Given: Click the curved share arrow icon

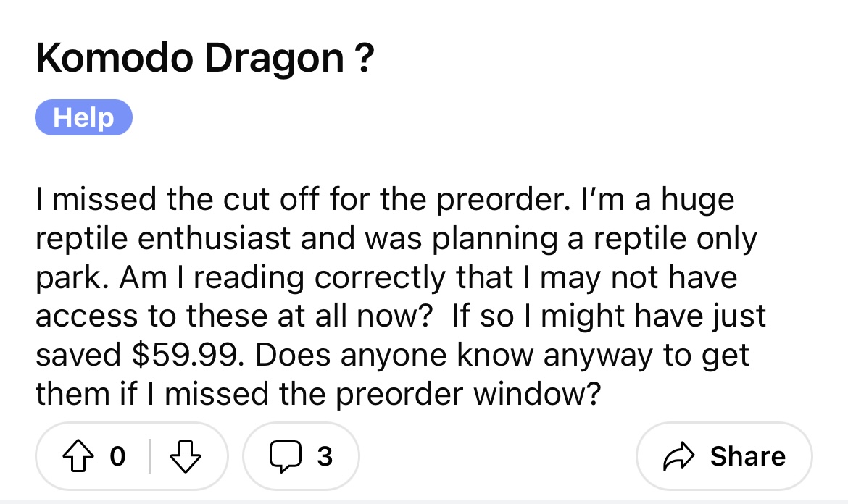Looking at the screenshot, I should tap(678, 456).
